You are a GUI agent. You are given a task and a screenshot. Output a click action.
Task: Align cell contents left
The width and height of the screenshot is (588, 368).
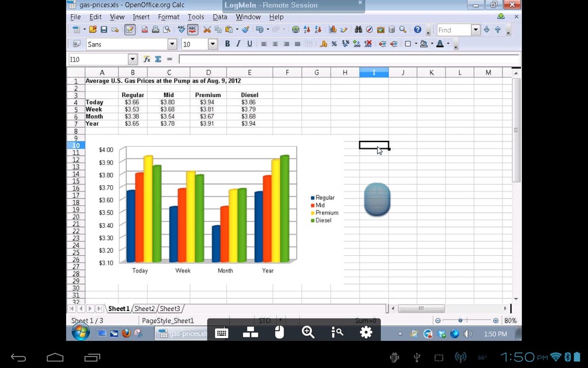(x=264, y=44)
